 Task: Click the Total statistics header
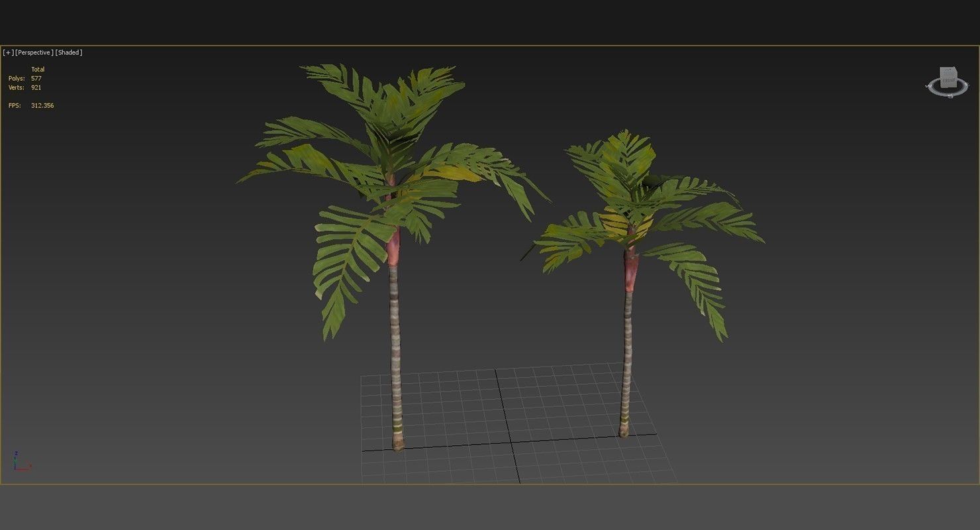point(38,70)
